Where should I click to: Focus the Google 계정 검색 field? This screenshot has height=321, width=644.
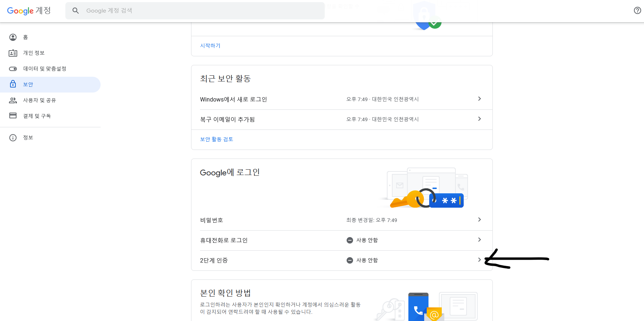(x=195, y=11)
